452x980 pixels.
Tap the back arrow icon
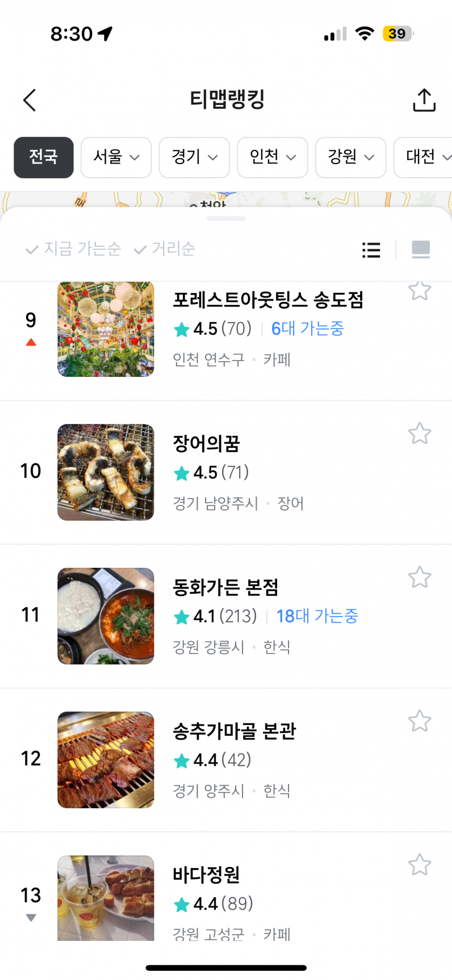pyautogui.click(x=30, y=100)
